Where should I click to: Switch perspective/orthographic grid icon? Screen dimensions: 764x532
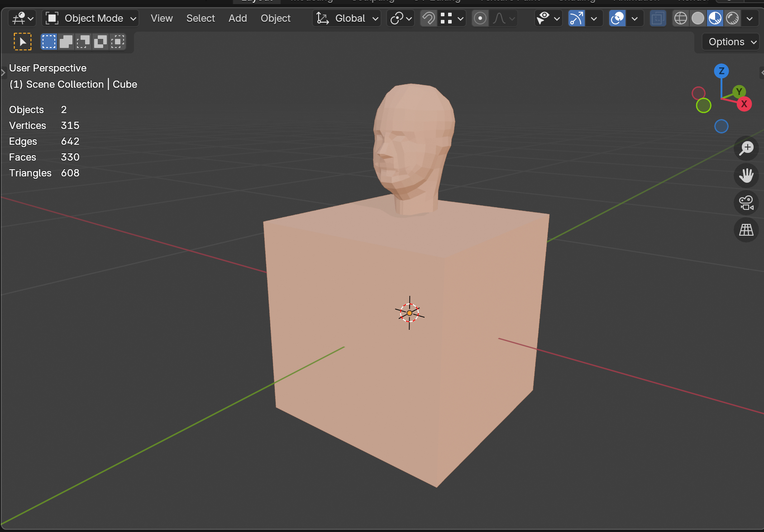(746, 230)
